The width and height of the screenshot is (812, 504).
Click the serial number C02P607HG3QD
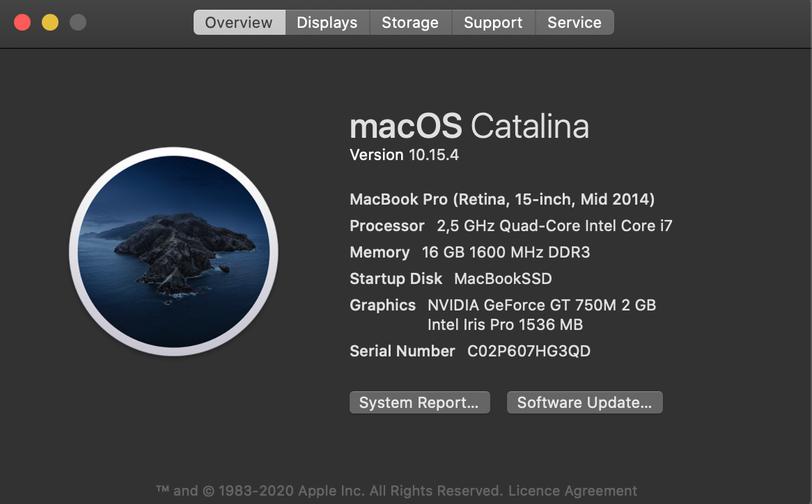tap(529, 351)
